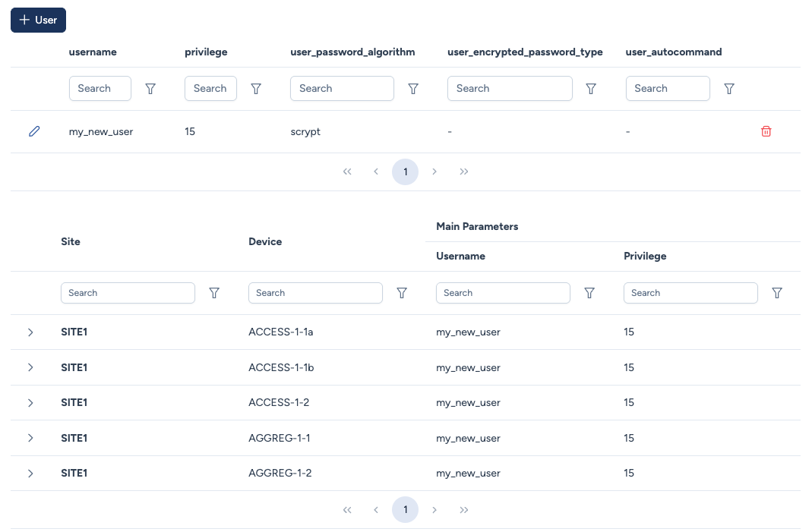Click the + User button
The image size is (812, 532).
point(38,20)
